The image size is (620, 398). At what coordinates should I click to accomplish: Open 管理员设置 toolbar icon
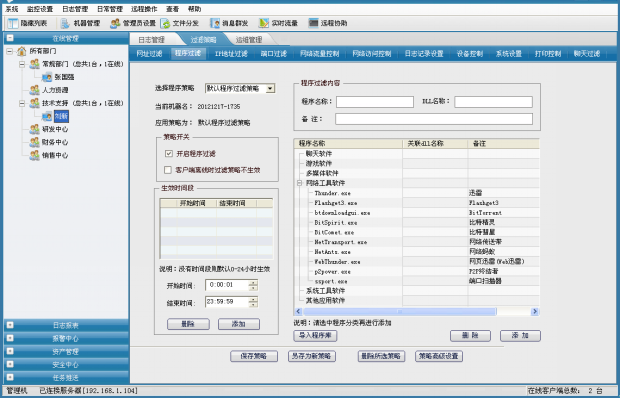pos(115,23)
